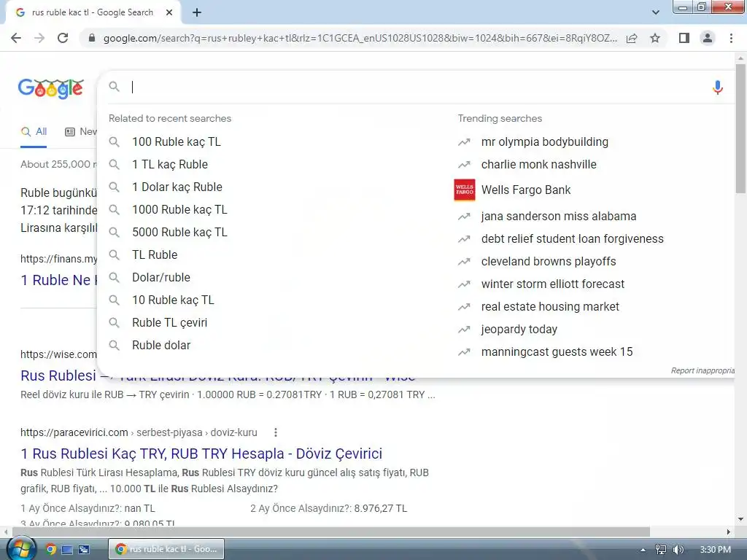The height and width of the screenshot is (560, 747).
Task: Launch Chrome from the taskbar pin
Action: [x=51, y=550]
